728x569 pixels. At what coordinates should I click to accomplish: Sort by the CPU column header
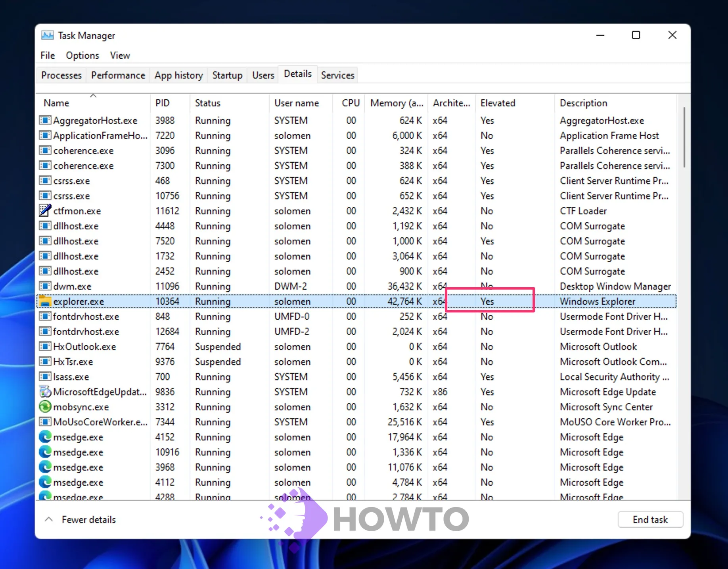pos(349,103)
